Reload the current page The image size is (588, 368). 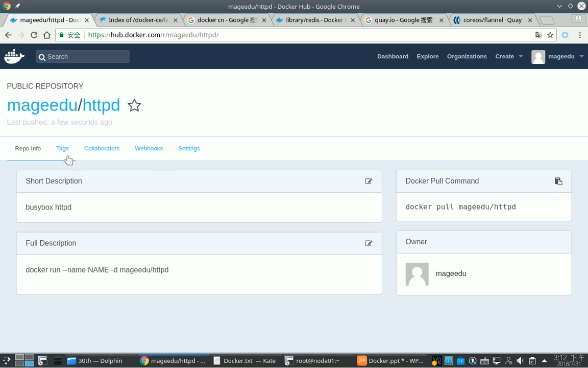click(34, 35)
